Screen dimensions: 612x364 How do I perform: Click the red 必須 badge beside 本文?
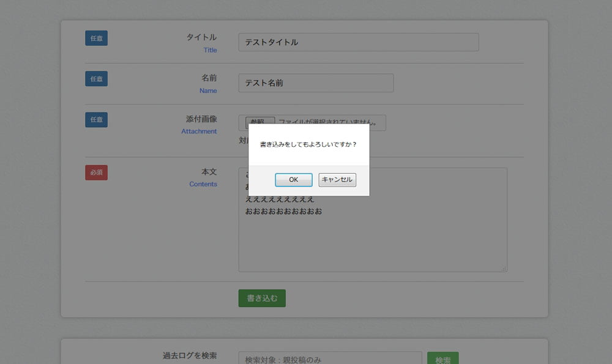tap(96, 173)
